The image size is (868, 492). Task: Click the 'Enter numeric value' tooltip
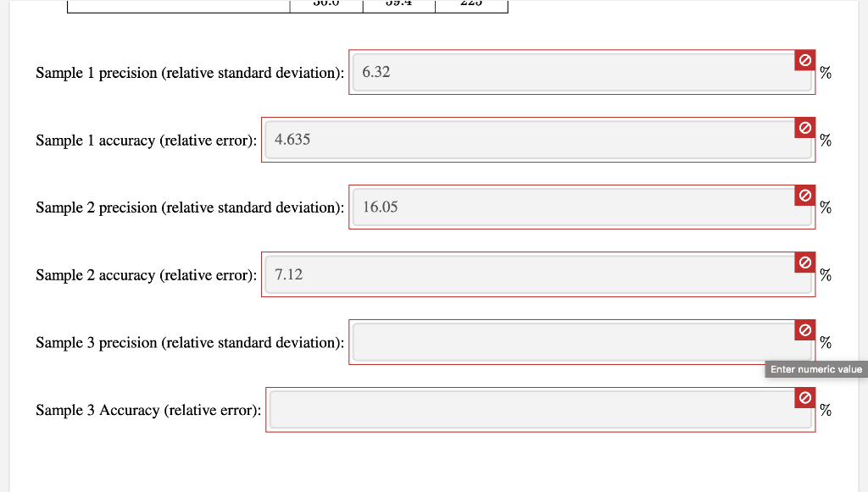pos(815,369)
